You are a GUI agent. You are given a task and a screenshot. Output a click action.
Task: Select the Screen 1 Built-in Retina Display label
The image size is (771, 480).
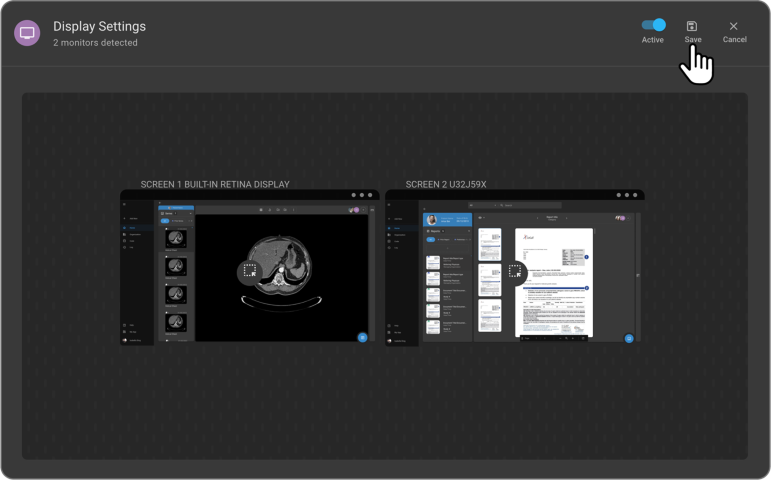214,184
